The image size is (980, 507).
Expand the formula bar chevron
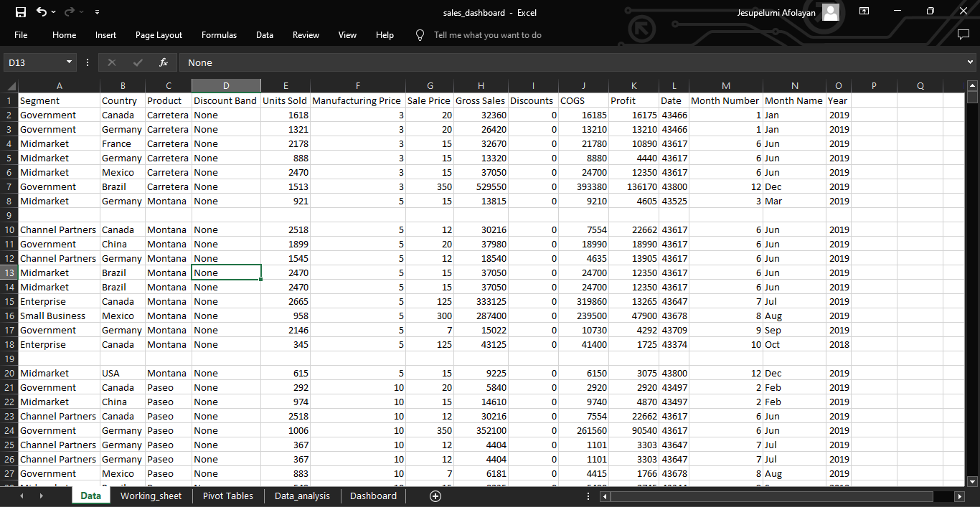[x=971, y=62]
